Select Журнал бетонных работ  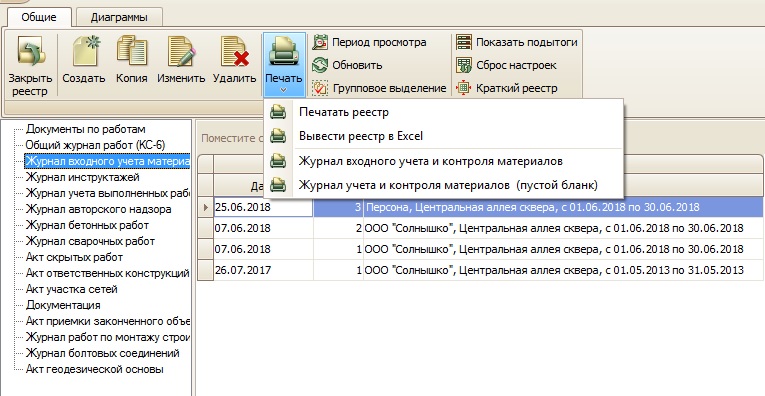pyautogui.click(x=87, y=225)
